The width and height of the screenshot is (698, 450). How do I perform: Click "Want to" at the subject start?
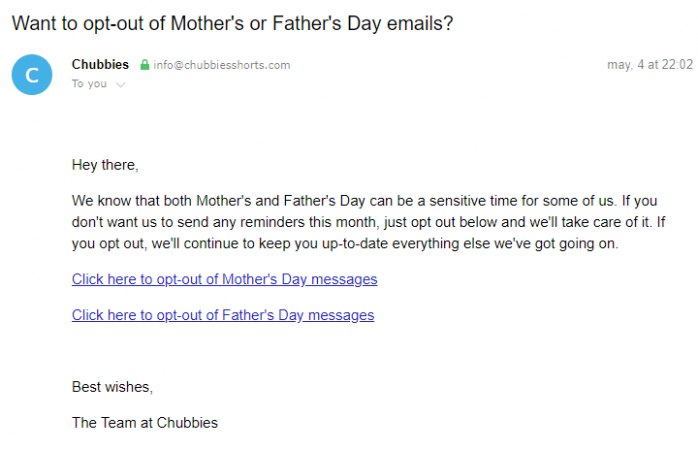tap(40, 22)
